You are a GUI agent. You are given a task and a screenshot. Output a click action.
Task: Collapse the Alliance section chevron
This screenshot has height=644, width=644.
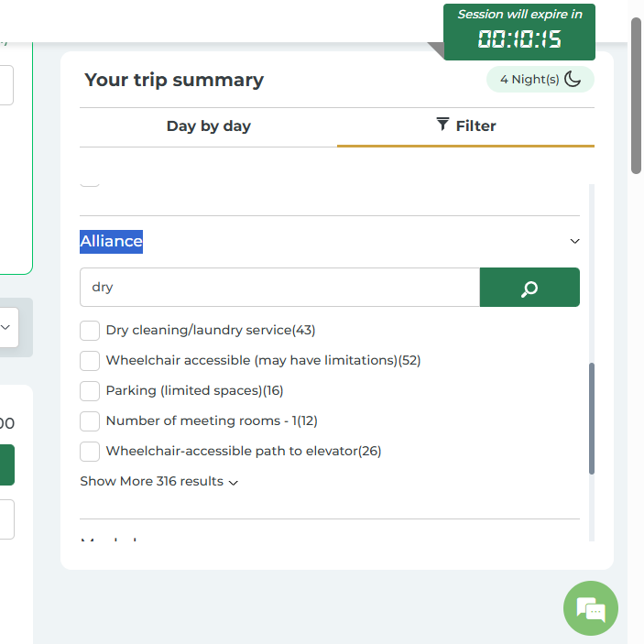click(x=574, y=242)
